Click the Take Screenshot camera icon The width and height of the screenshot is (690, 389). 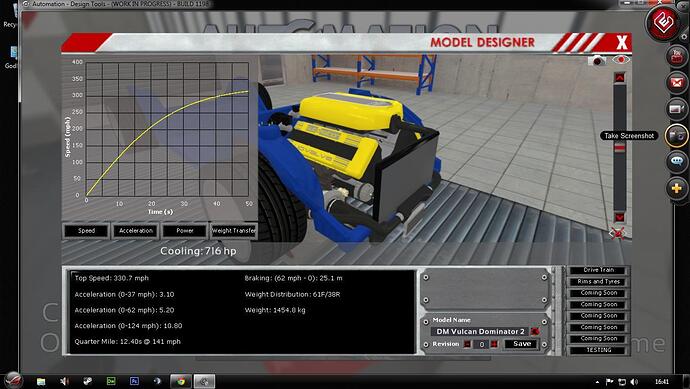677,136
